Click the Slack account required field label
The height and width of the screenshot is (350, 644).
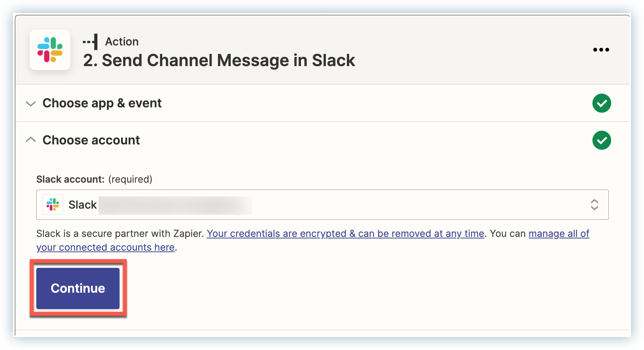pyautogui.click(x=94, y=179)
